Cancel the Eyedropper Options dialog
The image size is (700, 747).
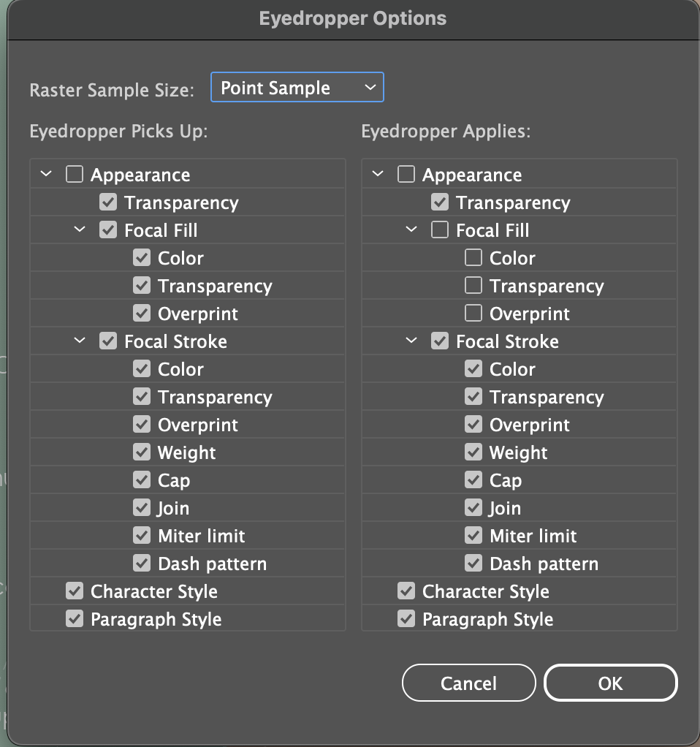click(468, 683)
